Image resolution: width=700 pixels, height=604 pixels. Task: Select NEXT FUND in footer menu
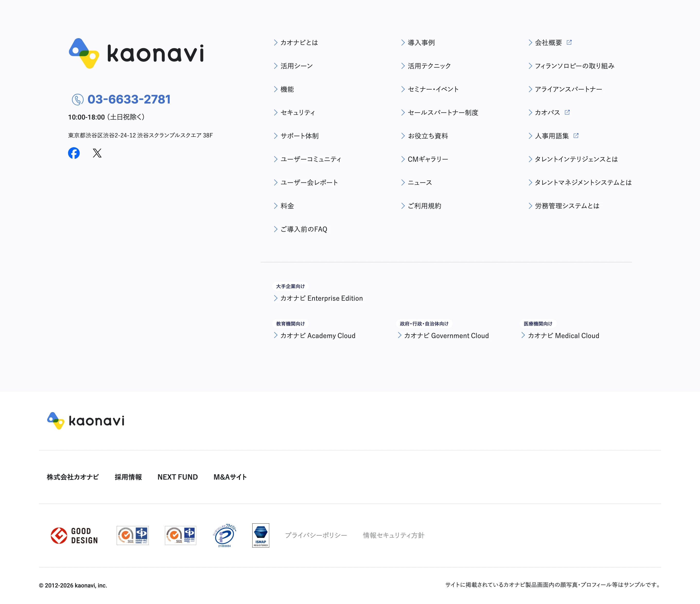pyautogui.click(x=178, y=477)
